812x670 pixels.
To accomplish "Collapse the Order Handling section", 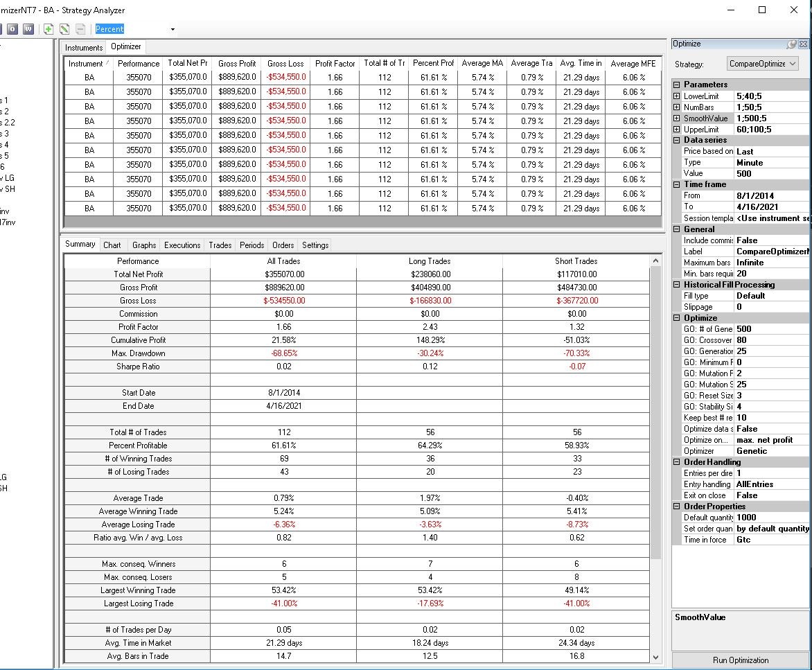I will tap(676, 462).
